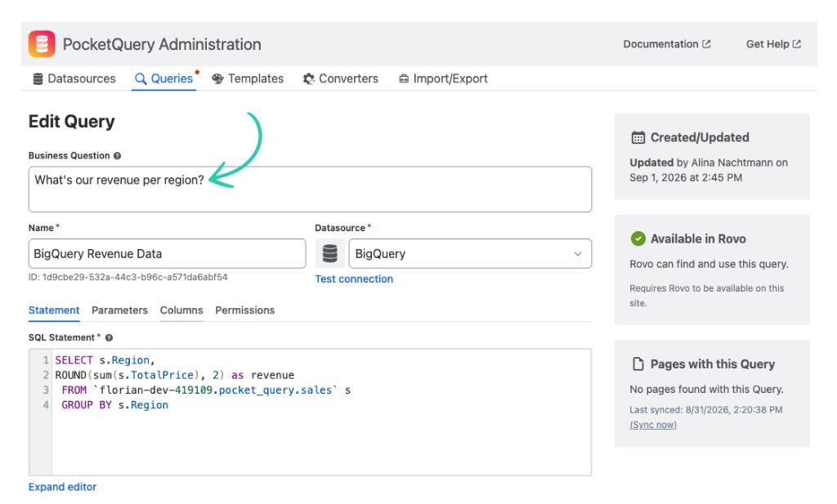Click the green Available in Rovo checkmark
The height and width of the screenshot is (504, 837).
(x=638, y=239)
